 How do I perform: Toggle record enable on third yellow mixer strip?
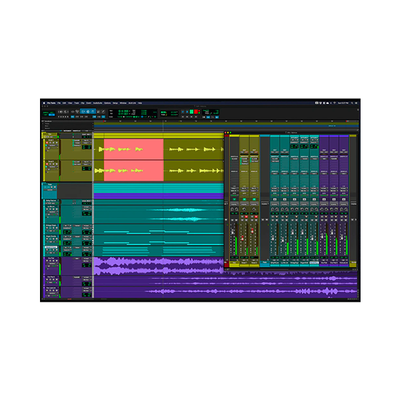pyautogui.click(x=256, y=217)
